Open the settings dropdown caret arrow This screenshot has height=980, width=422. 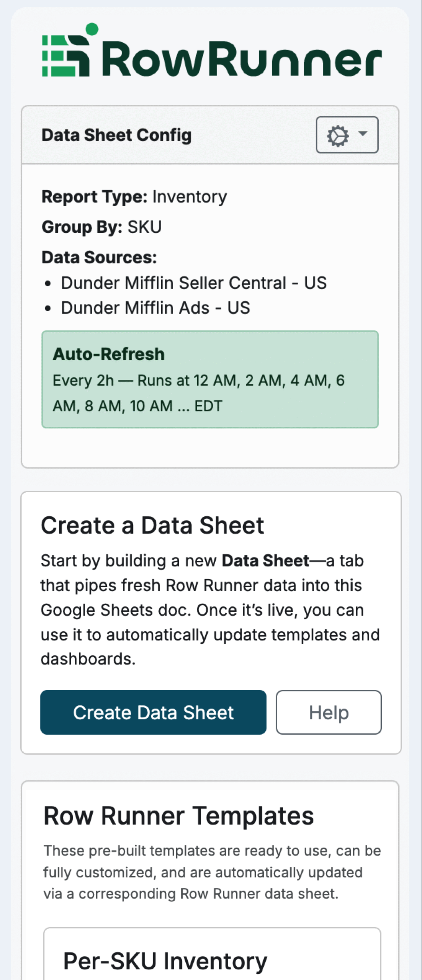tap(362, 134)
